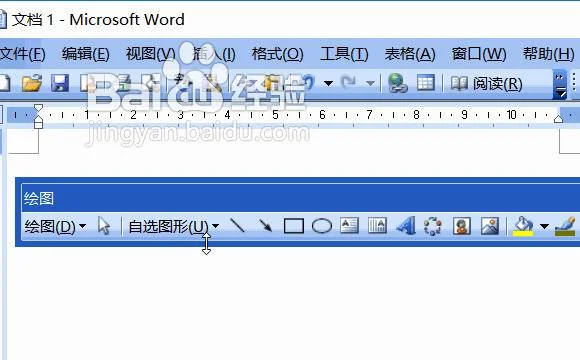Open the 编辑(E) menu

coord(85,54)
